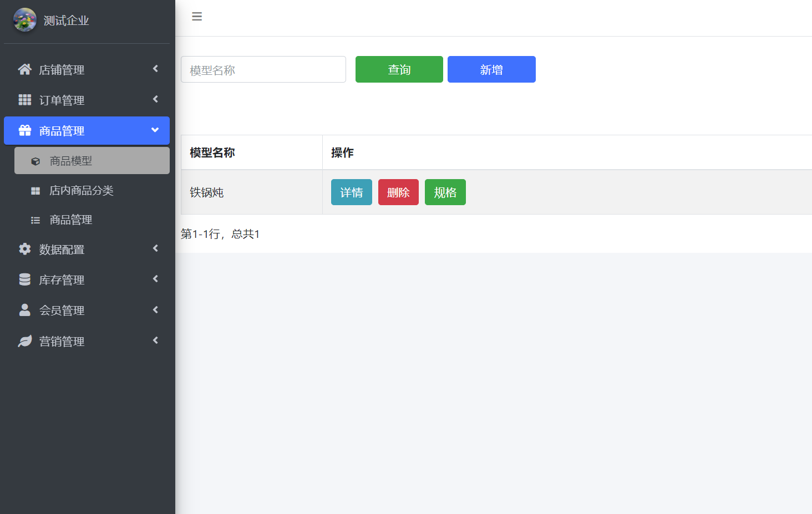Image resolution: width=812 pixels, height=514 pixels.
Task: Expand the 订单管理 chevron arrow
Action: coord(155,99)
